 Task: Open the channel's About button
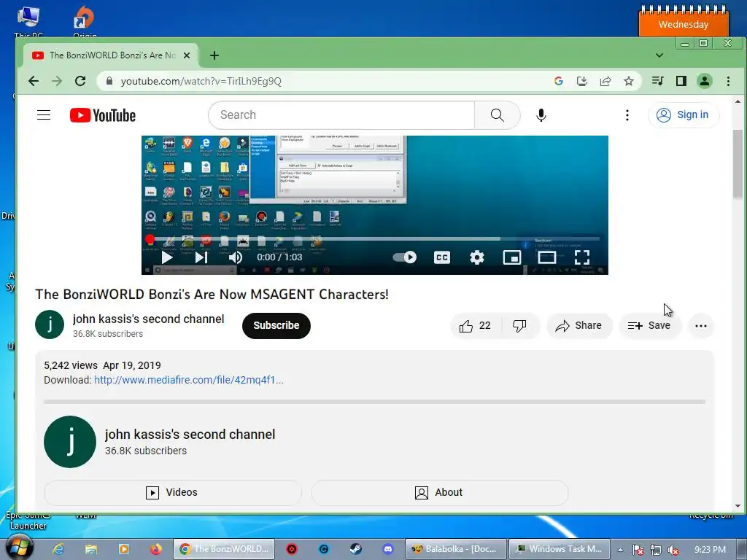439,492
